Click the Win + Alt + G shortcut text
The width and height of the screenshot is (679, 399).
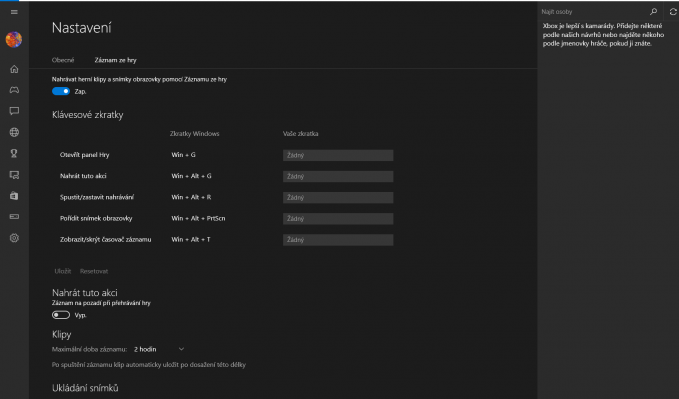(191, 176)
